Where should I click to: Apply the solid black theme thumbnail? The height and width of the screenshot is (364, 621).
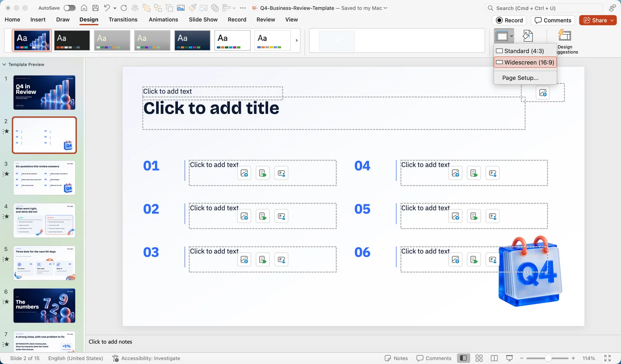pos(72,40)
